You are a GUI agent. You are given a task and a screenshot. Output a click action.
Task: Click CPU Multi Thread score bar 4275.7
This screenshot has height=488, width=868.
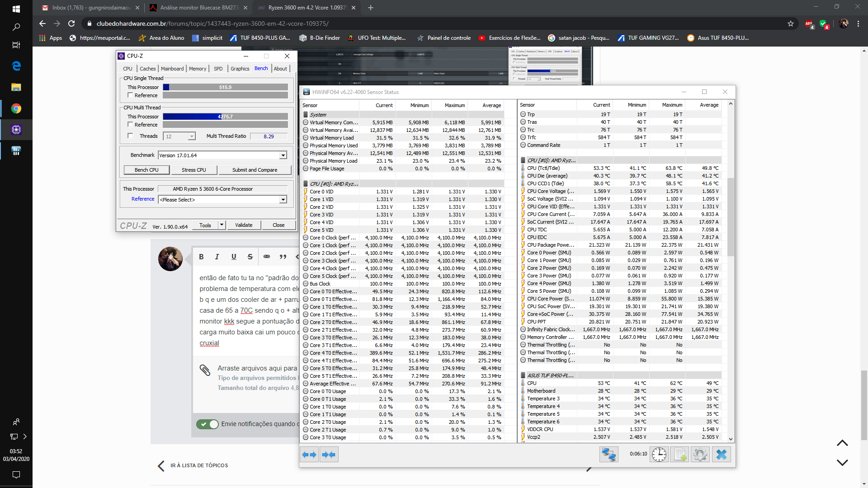225,117
